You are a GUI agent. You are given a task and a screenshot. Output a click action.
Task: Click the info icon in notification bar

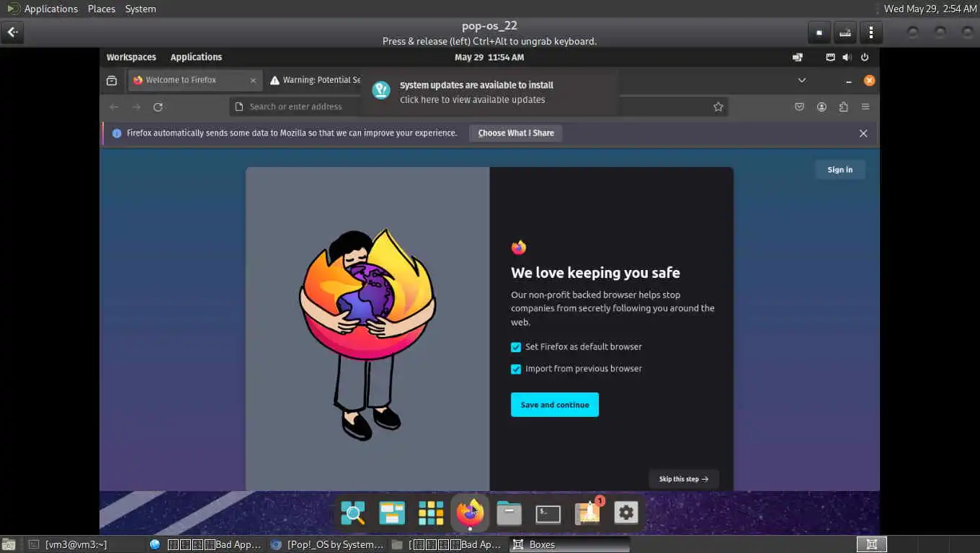117,133
